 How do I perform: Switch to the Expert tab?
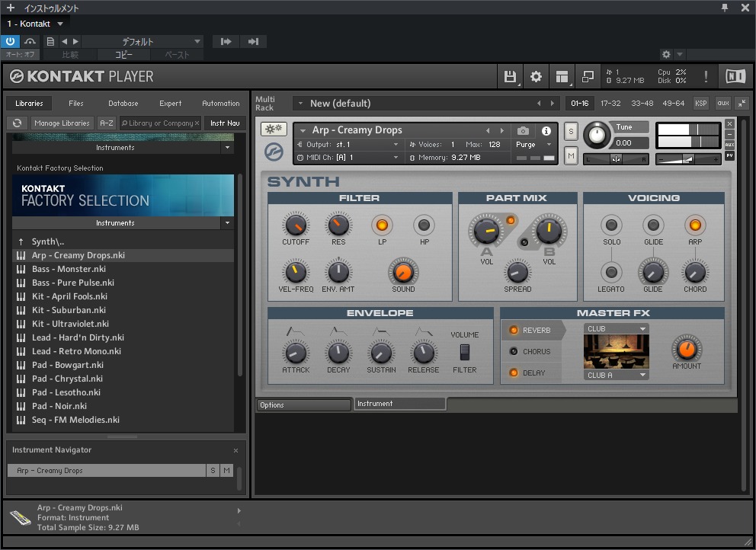tap(170, 103)
